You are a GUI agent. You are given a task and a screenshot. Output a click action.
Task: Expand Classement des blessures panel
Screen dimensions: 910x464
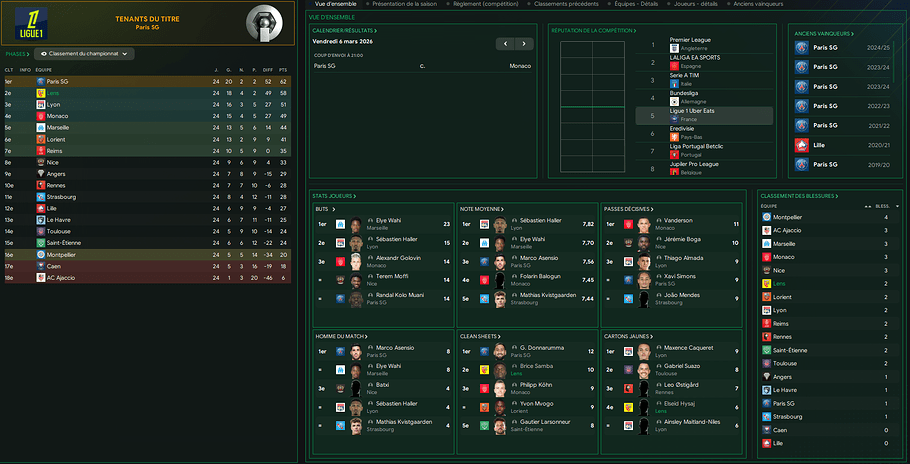[800, 196]
